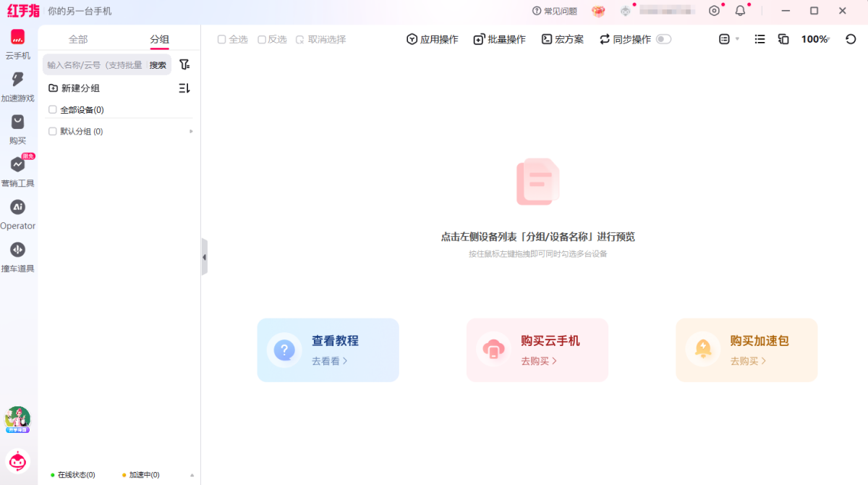Expand the status bar arrow at bottom
Image resolution: width=868 pixels, height=485 pixels.
tap(192, 475)
